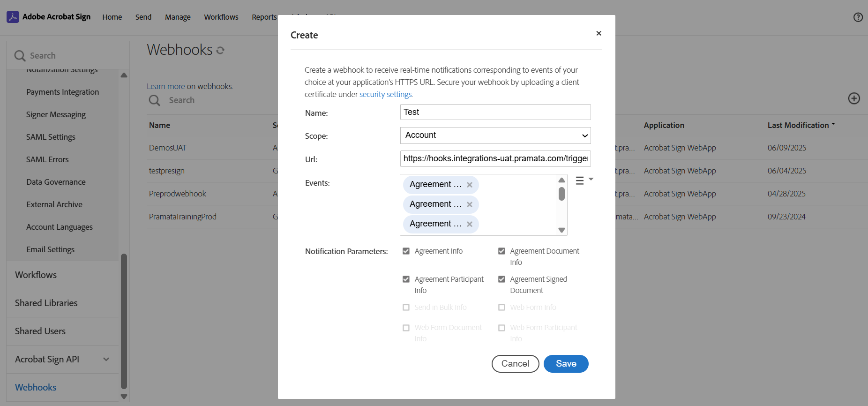The height and width of the screenshot is (406, 868).
Task: Click the sidebar vertical scrollbar thumb
Action: (x=124, y=321)
